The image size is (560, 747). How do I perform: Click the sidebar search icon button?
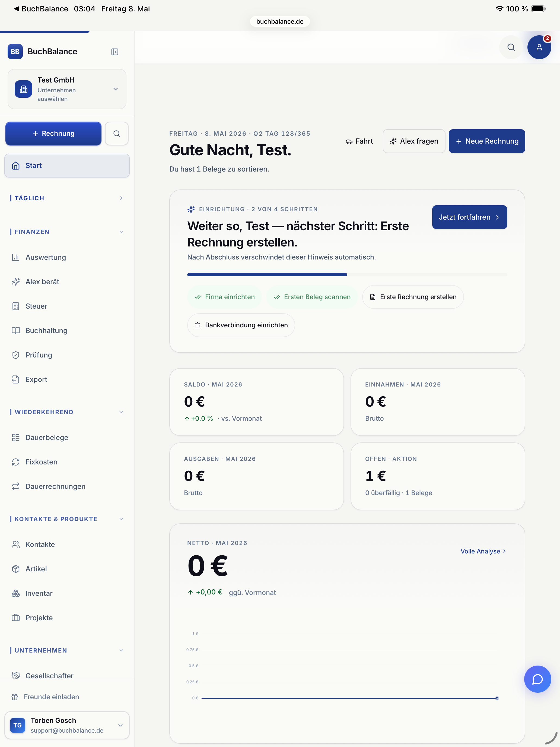point(116,133)
